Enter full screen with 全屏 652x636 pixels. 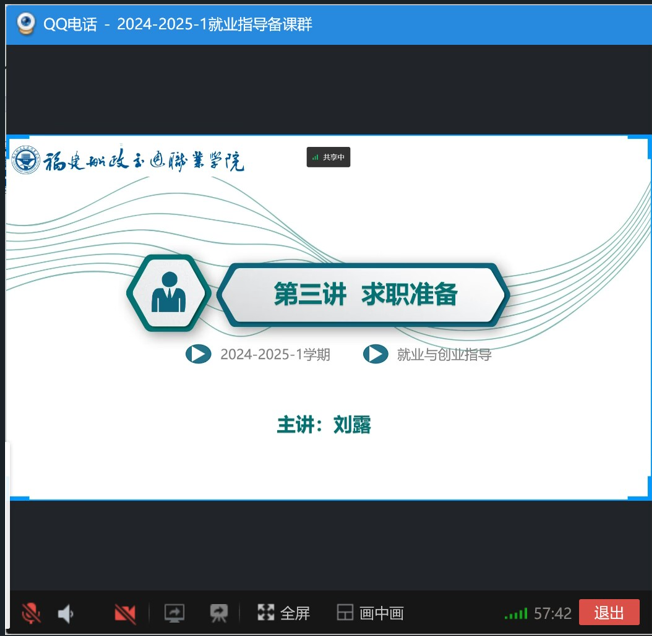point(284,613)
